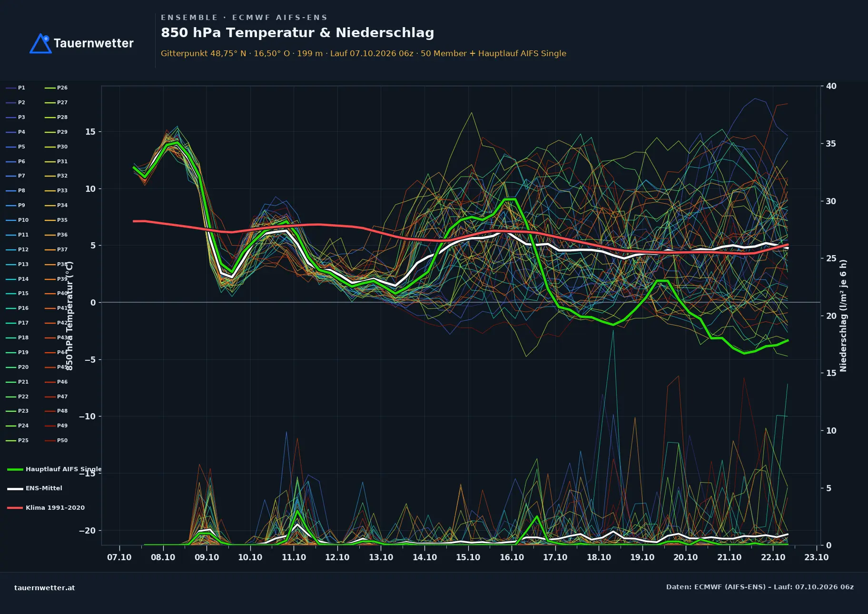Click the x-axis date label 15.10
868x614 pixels.
[468, 557]
